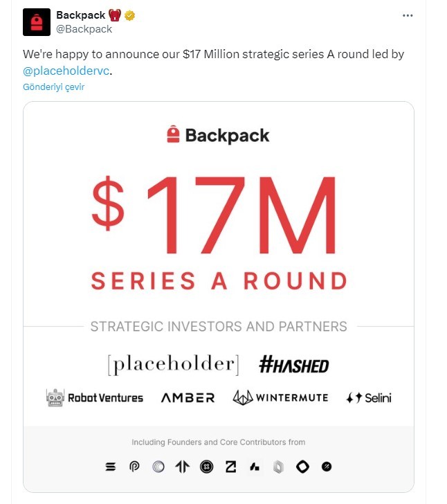Follow the @placeholdervc mention link
447x504 pixels.
(66, 71)
